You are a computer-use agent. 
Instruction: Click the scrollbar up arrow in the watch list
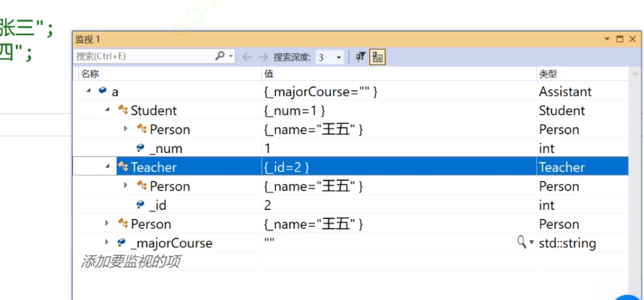(636, 74)
